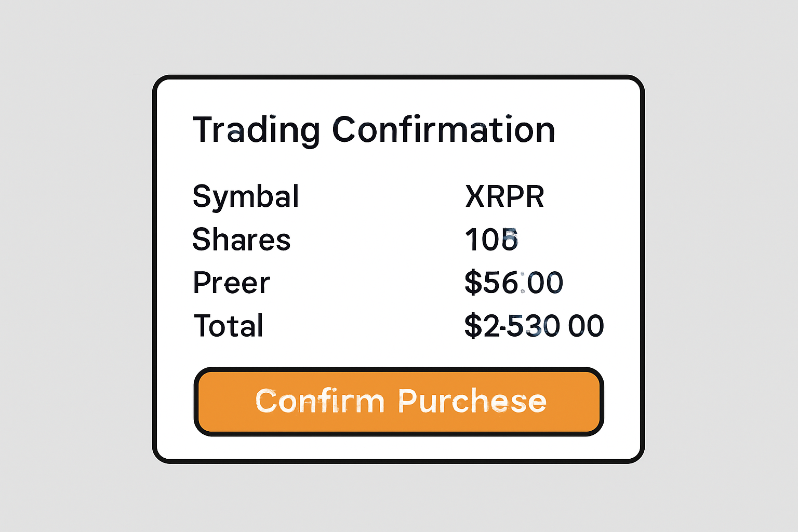Click the first letter X of XRPR

click(x=475, y=196)
